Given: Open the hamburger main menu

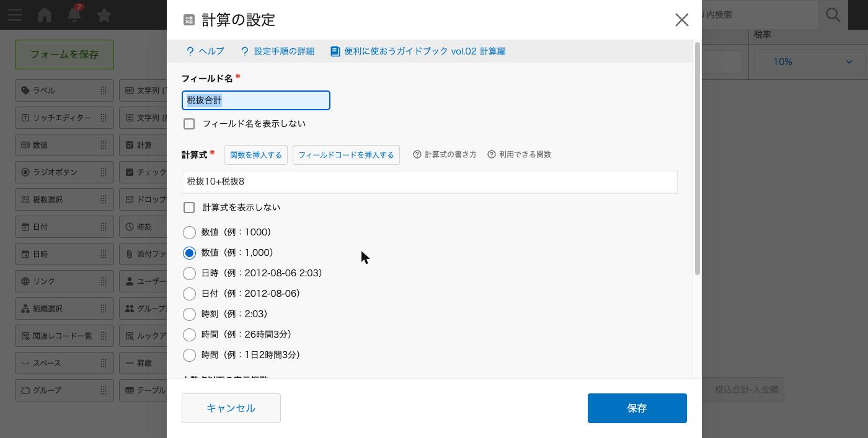Looking at the screenshot, I should click(x=15, y=15).
